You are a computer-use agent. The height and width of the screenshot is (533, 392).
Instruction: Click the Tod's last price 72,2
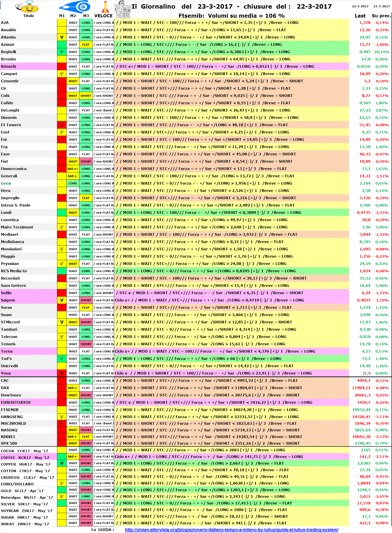[x=366, y=359]
